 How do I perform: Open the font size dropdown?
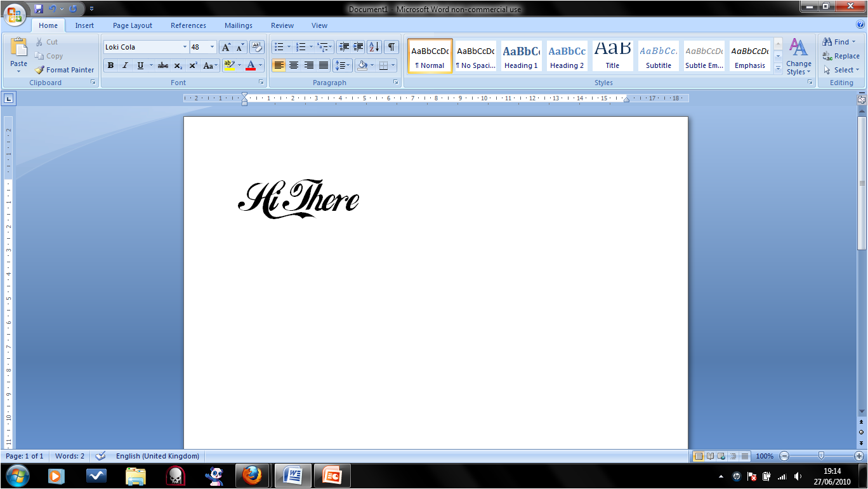coord(210,46)
